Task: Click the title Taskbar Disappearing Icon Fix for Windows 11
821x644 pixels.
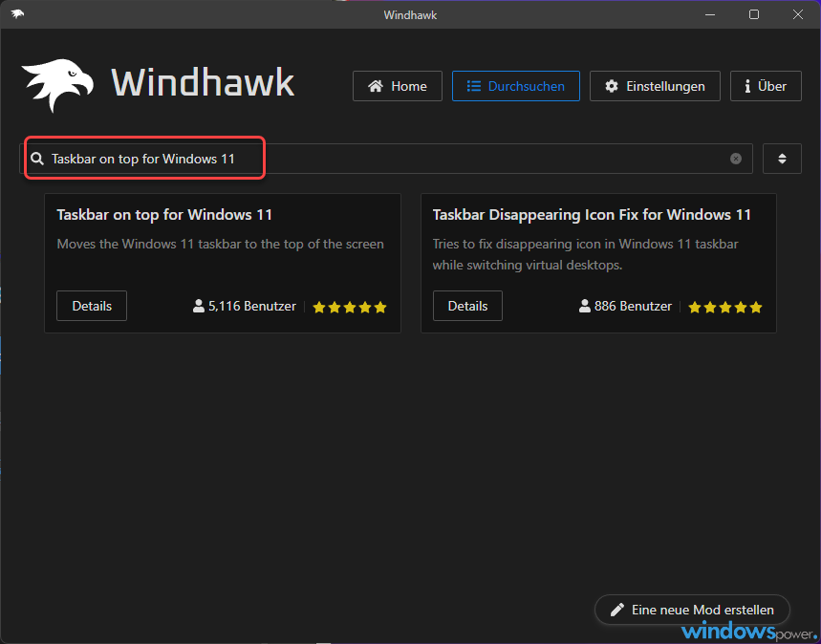Action: pyautogui.click(x=592, y=215)
